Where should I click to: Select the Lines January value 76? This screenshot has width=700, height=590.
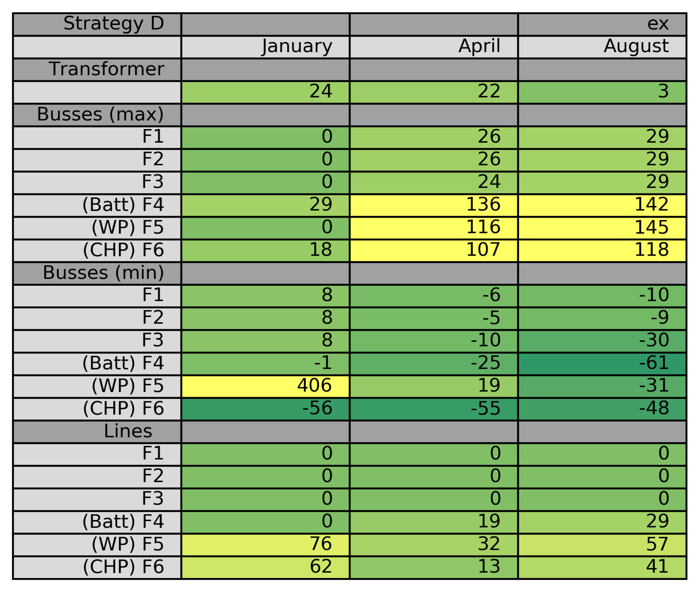coord(265,544)
